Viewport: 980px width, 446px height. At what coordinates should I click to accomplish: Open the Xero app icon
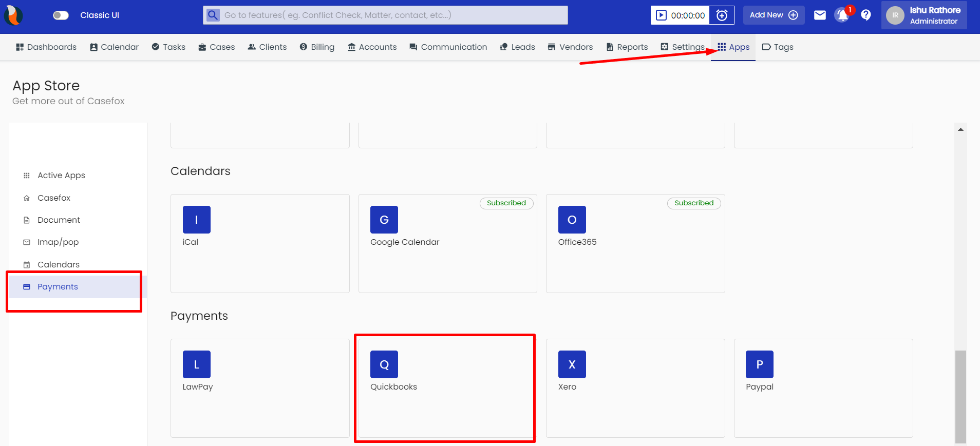[x=572, y=364]
